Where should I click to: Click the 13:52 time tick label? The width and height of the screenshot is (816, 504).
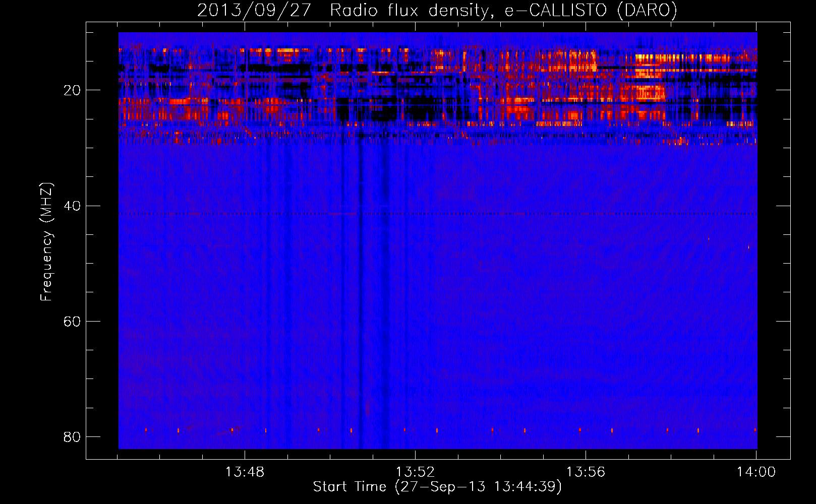415,472
